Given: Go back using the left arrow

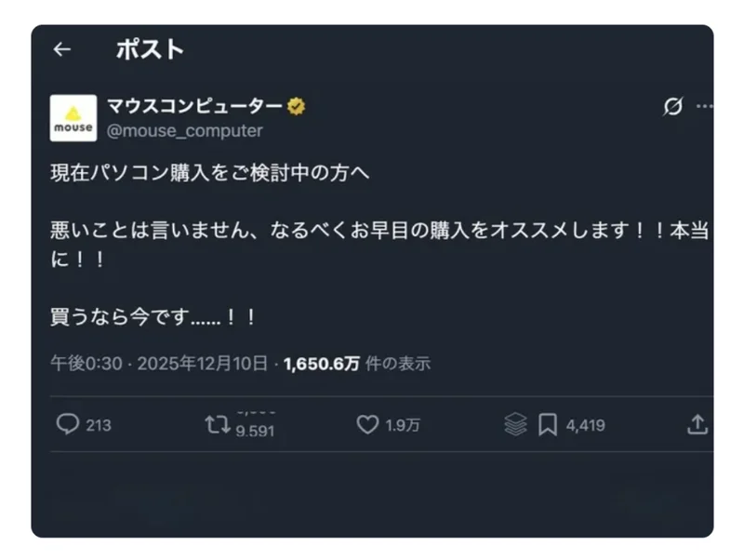Looking at the screenshot, I should 61,49.
